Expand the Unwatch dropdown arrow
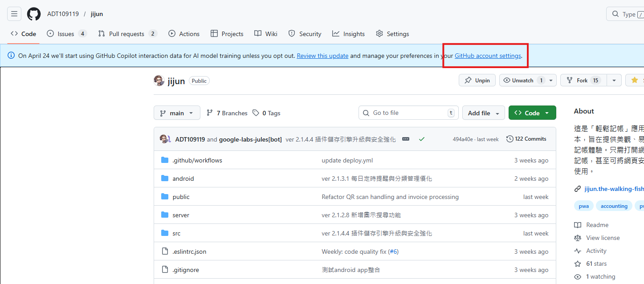The width and height of the screenshot is (644, 284). click(551, 81)
